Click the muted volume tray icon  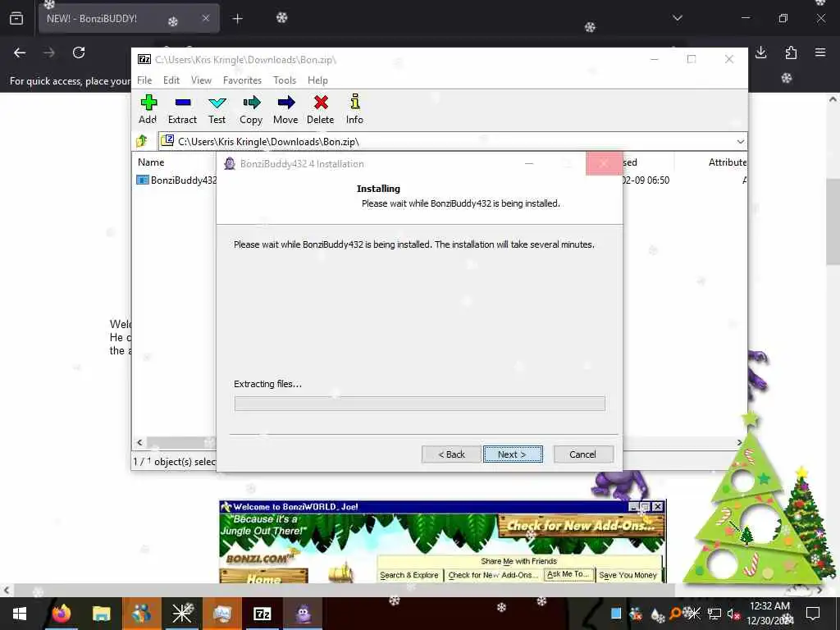pyautogui.click(x=733, y=614)
